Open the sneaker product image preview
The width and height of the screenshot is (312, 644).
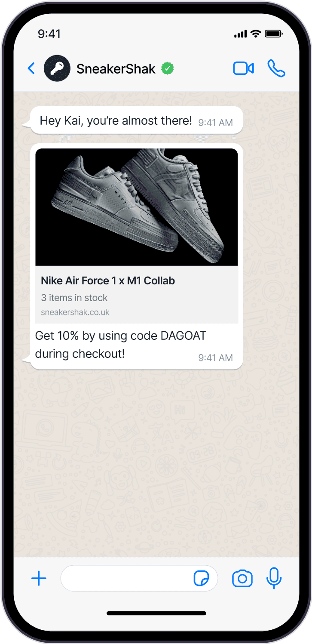(137, 207)
